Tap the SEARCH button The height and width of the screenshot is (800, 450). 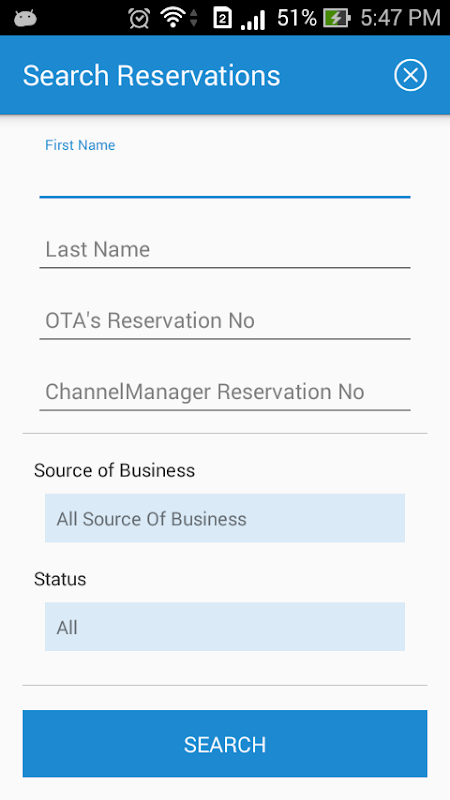pyautogui.click(x=225, y=744)
